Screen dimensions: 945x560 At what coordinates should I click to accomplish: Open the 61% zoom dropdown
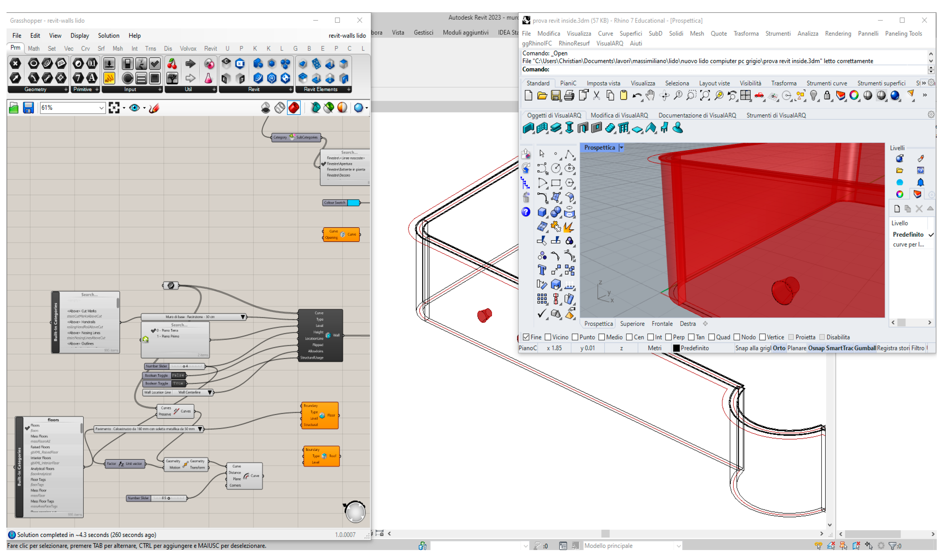[x=101, y=108]
